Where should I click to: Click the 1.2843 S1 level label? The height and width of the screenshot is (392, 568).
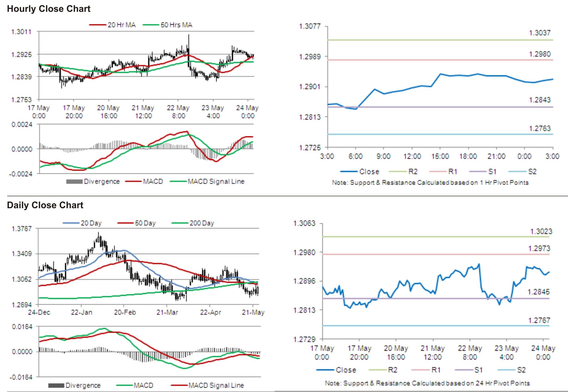coord(540,100)
